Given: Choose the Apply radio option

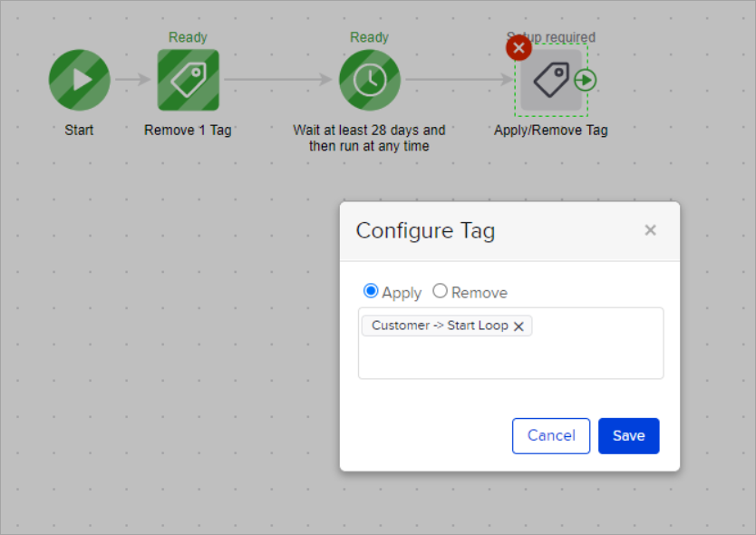Looking at the screenshot, I should click(x=371, y=291).
